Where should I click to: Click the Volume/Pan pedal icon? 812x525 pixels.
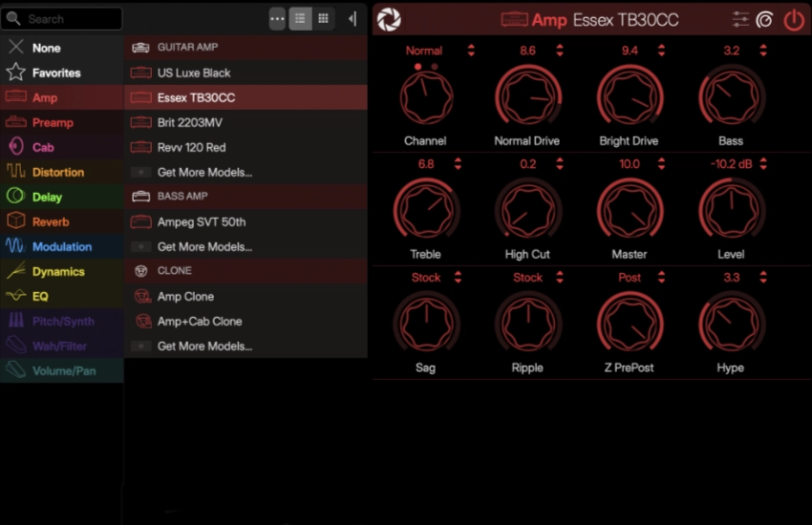(15, 369)
